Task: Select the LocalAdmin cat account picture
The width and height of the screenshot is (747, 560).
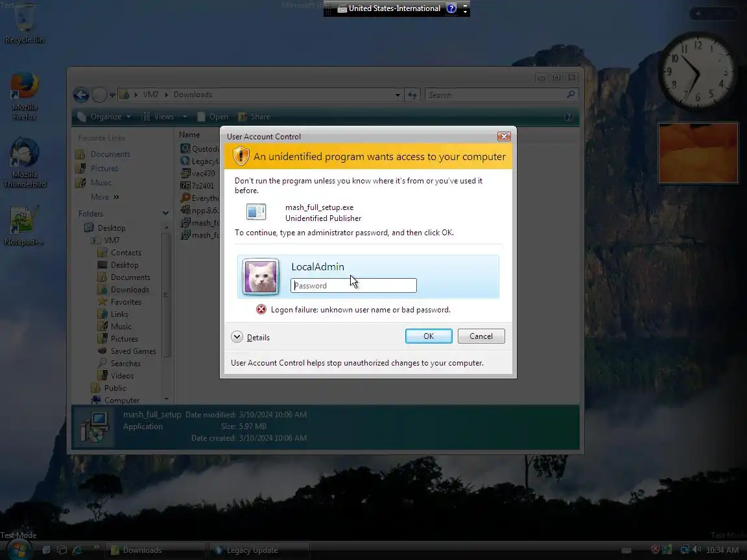Action: tap(261, 277)
